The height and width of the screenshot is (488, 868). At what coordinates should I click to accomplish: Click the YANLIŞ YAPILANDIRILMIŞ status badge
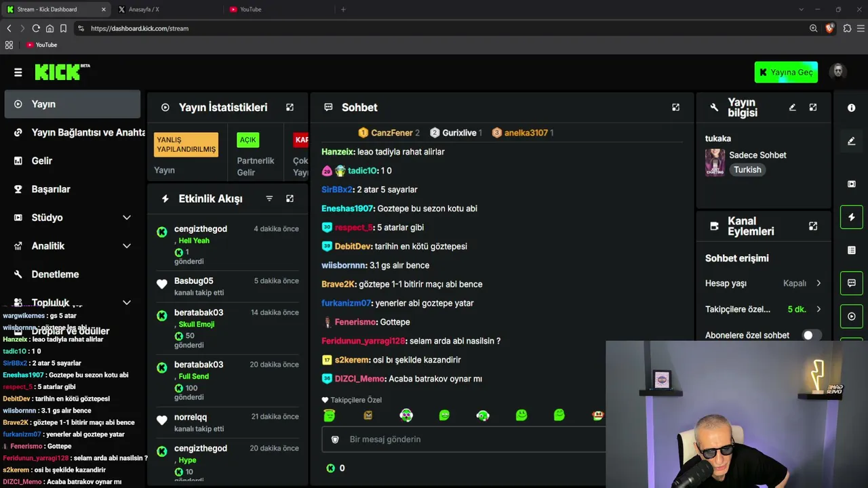tap(186, 144)
